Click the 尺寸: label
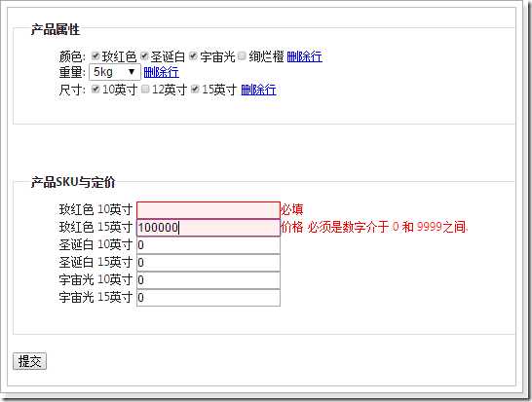 tap(72, 91)
